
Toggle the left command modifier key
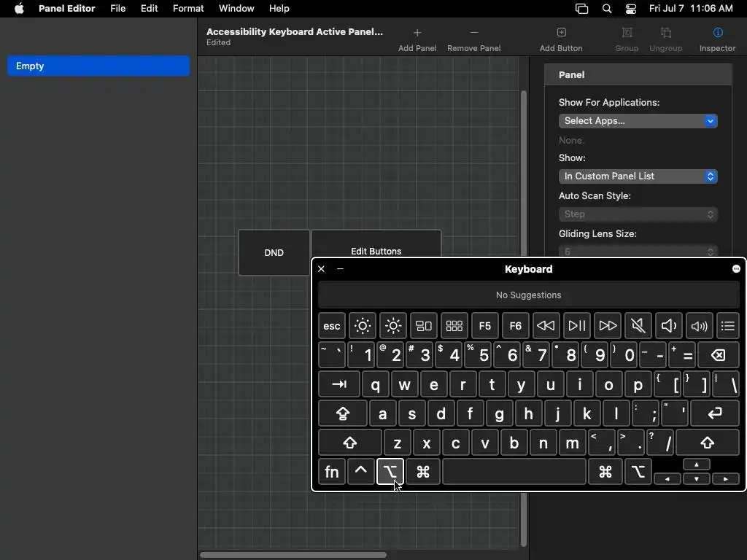[423, 472]
